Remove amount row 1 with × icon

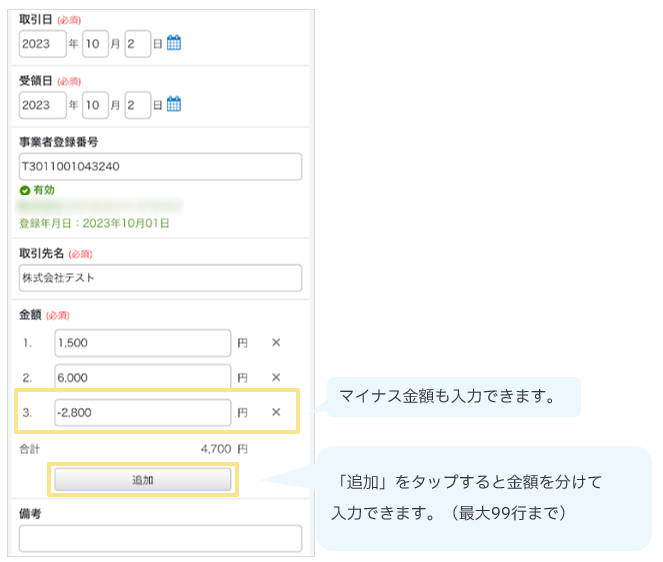(x=276, y=343)
